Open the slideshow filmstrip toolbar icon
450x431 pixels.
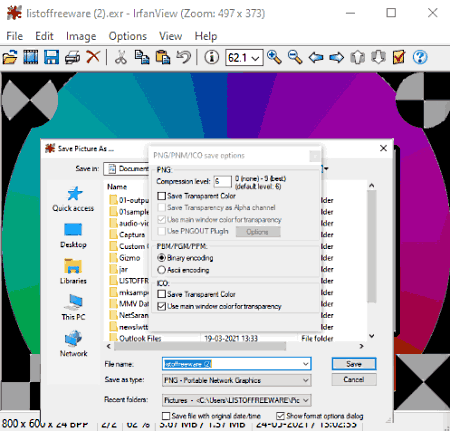pyautogui.click(x=31, y=57)
